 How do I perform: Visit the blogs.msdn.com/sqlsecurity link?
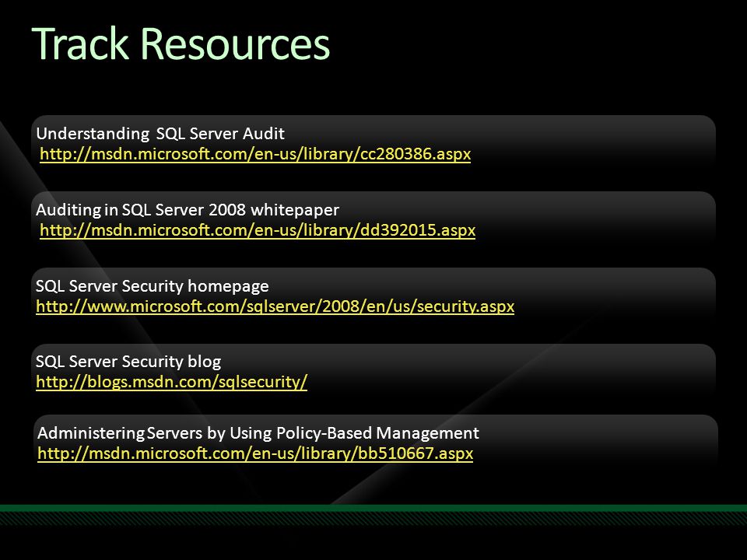[x=172, y=381]
